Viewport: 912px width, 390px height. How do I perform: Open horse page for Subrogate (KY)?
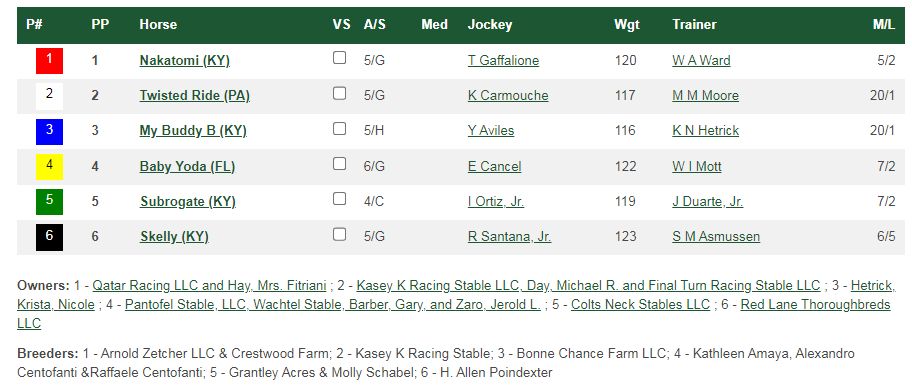(x=187, y=202)
